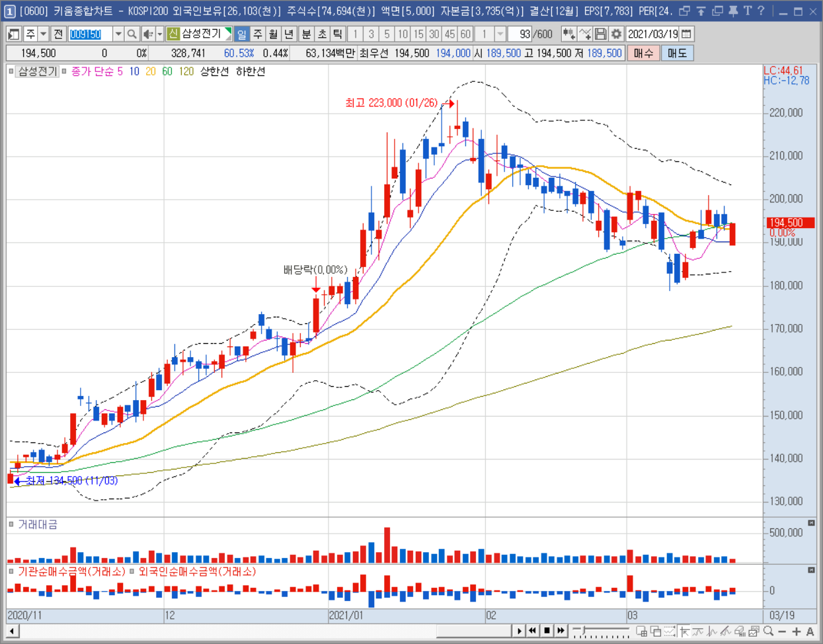The width and height of the screenshot is (823, 644).
Task: Open the stock code 009150 dropdown arrow
Action: coord(118,34)
